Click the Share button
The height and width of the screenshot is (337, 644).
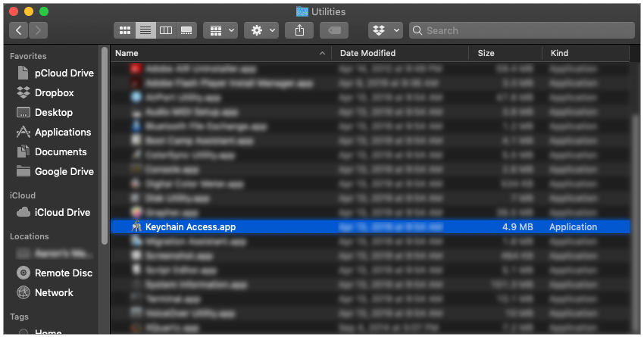[299, 30]
